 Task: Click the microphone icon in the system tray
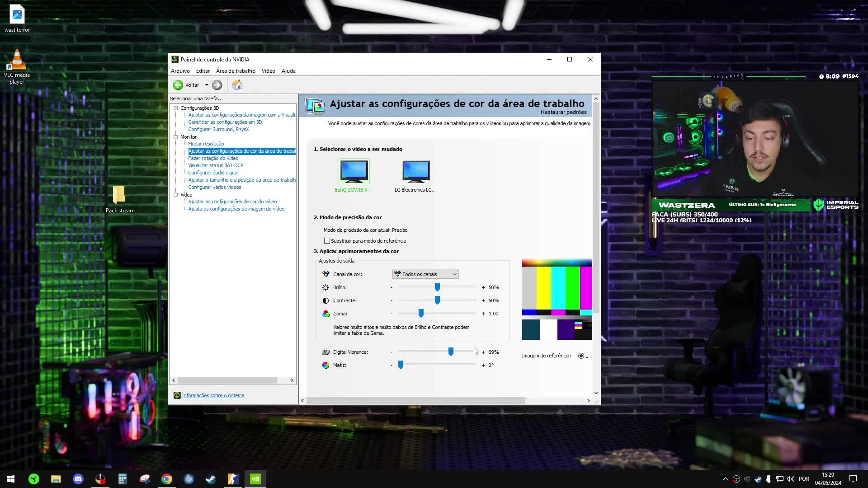(769, 479)
